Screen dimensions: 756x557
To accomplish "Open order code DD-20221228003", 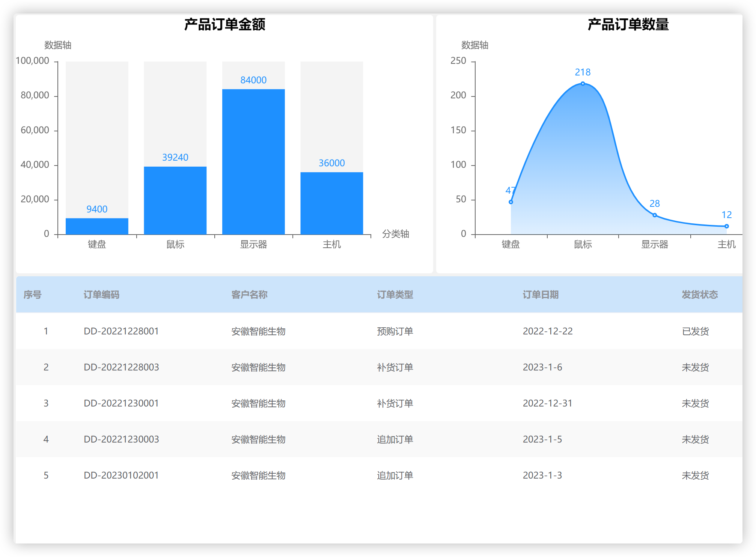I will (121, 367).
